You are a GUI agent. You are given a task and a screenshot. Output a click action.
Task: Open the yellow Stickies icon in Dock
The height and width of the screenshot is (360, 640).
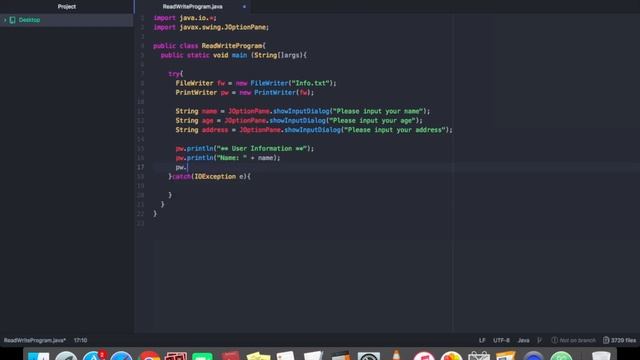coord(258,356)
